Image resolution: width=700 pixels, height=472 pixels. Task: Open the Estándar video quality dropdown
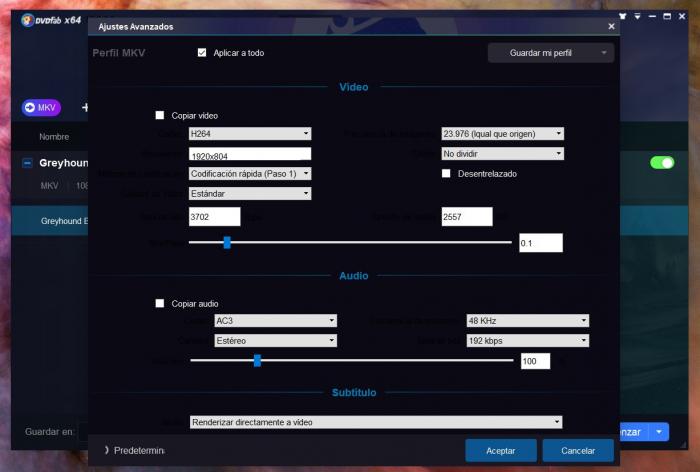(250, 193)
